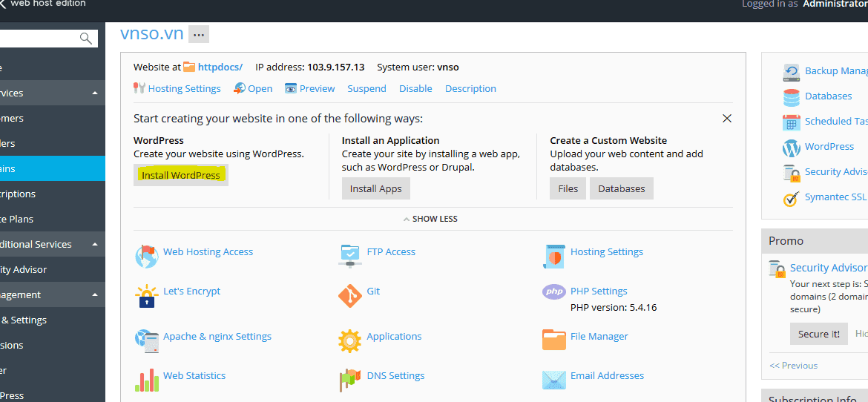Click the Symantec SSL checkmark icon
Screen dimensions: 868x402
[792, 198]
